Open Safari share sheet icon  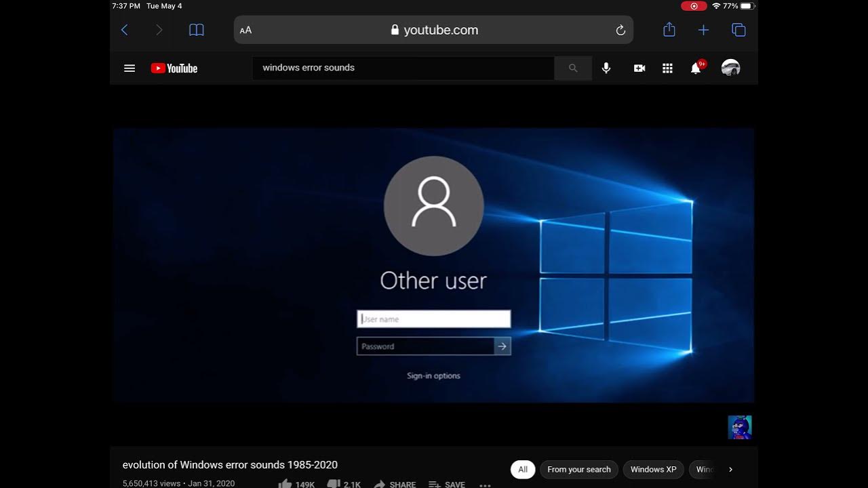(x=669, y=29)
